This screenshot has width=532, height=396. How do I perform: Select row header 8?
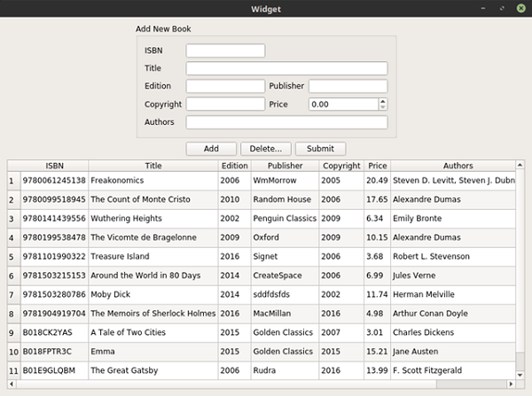[13, 314]
